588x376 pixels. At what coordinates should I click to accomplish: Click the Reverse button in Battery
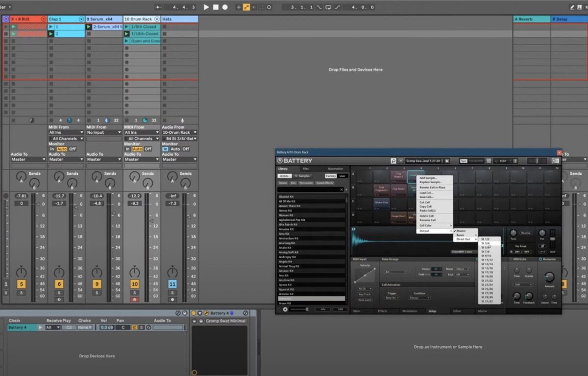pos(526,233)
